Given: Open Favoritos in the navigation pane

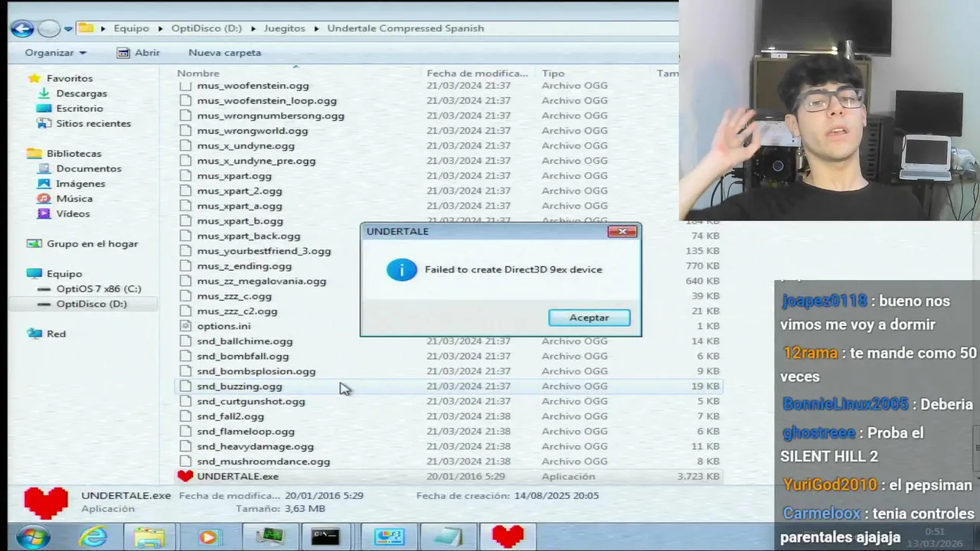Looking at the screenshot, I should point(69,78).
